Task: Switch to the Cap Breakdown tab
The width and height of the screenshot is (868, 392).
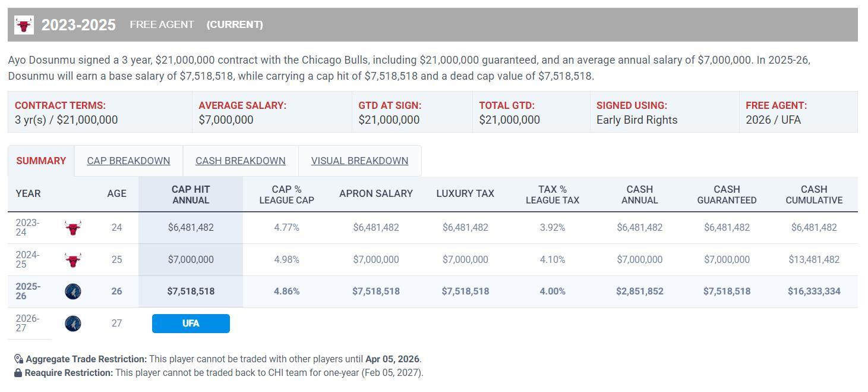Action: point(128,161)
